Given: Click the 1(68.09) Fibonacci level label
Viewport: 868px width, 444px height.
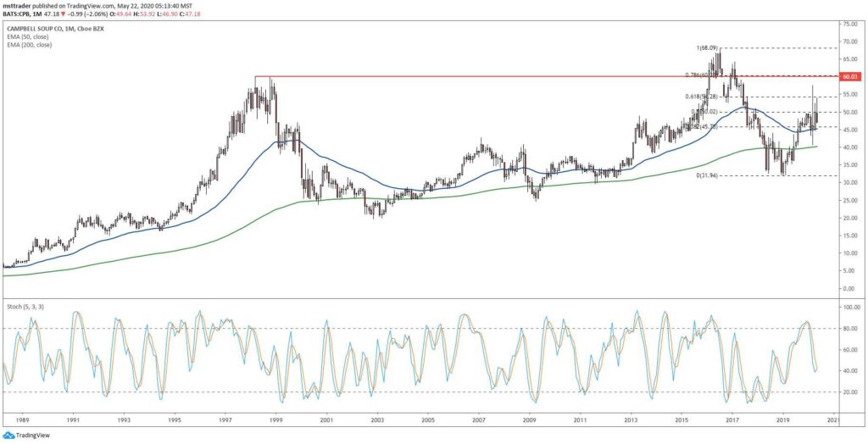Looking at the screenshot, I should pos(709,48).
